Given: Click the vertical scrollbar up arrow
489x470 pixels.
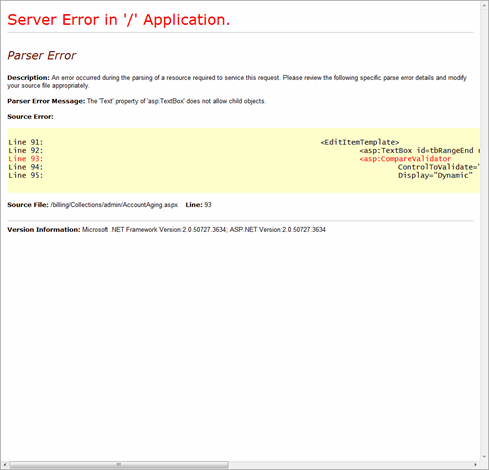Looking at the screenshot, I should coord(484,5).
